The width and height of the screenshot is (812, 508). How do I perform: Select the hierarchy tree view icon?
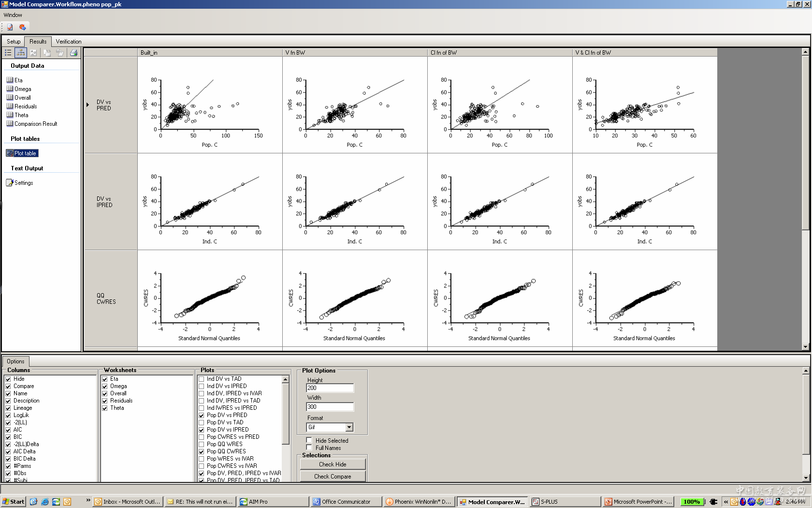click(x=20, y=53)
